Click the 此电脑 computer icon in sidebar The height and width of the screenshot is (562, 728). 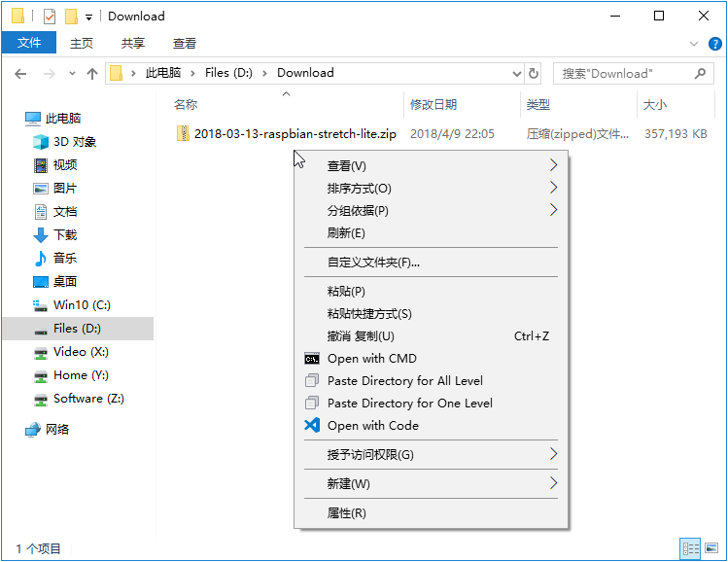(x=32, y=119)
